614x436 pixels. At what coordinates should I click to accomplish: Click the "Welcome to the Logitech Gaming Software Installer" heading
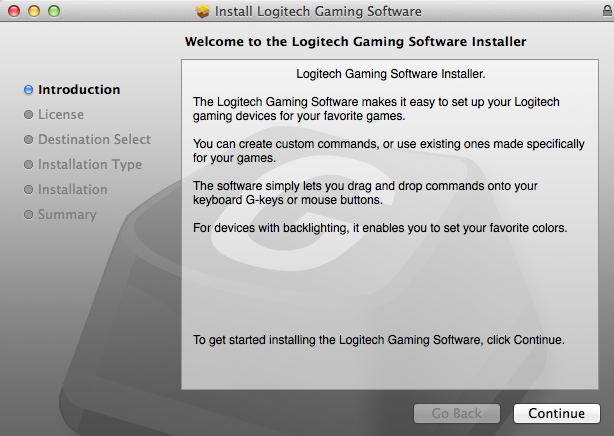coord(356,42)
